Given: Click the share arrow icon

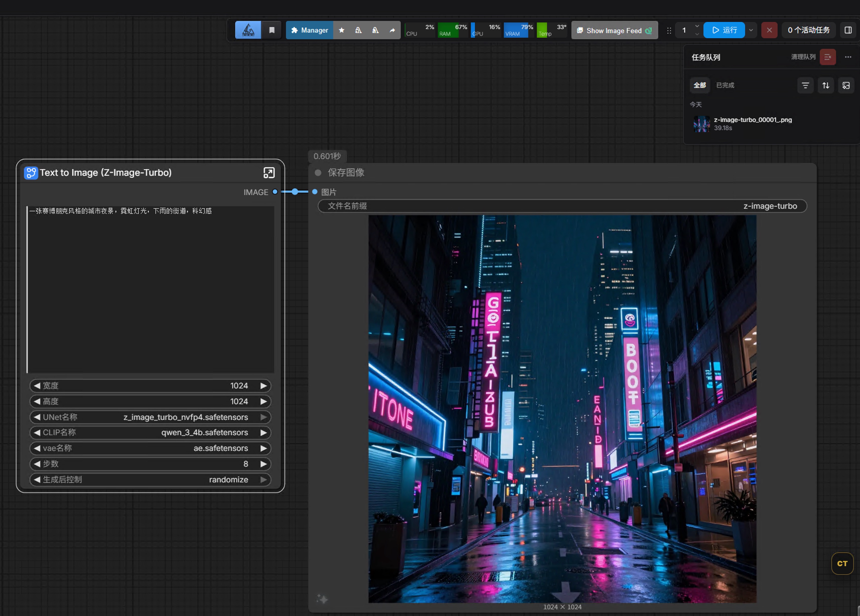Looking at the screenshot, I should [392, 30].
